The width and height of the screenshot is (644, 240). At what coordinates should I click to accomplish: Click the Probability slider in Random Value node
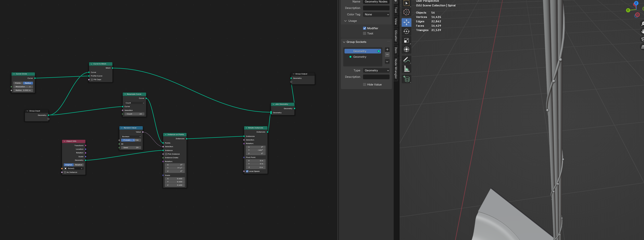pyautogui.click(x=131, y=140)
